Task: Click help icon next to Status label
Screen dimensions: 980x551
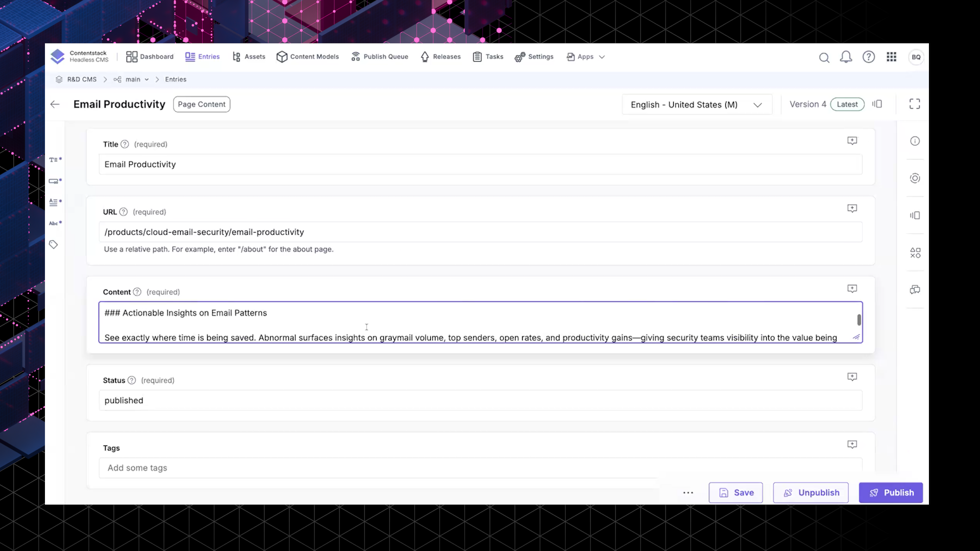Action: coord(132,380)
